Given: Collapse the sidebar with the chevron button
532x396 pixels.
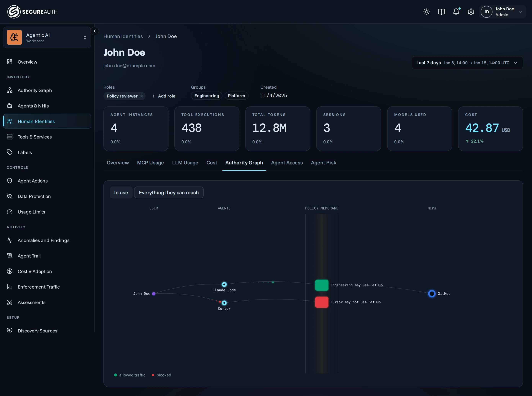Looking at the screenshot, I should point(95,31).
